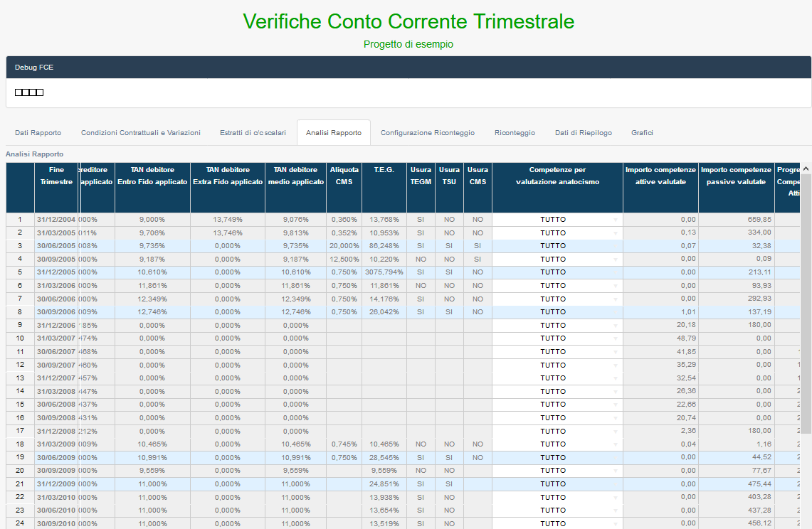Click Aliquota CMS value 12,500%

tap(344, 260)
